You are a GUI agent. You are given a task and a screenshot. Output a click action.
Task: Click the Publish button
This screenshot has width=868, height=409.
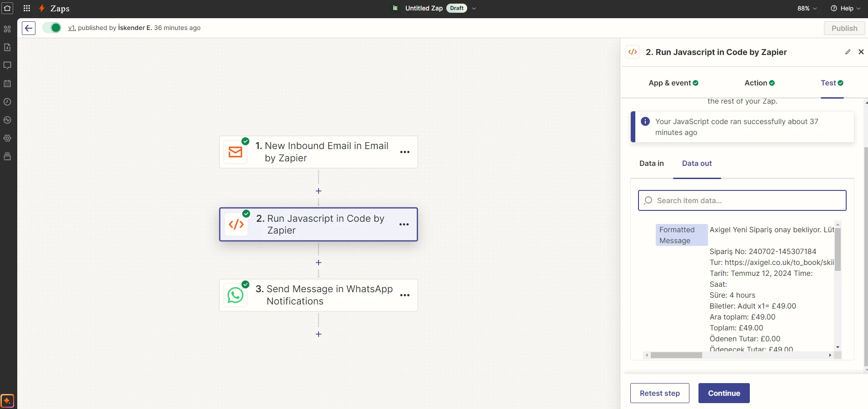[x=844, y=28]
